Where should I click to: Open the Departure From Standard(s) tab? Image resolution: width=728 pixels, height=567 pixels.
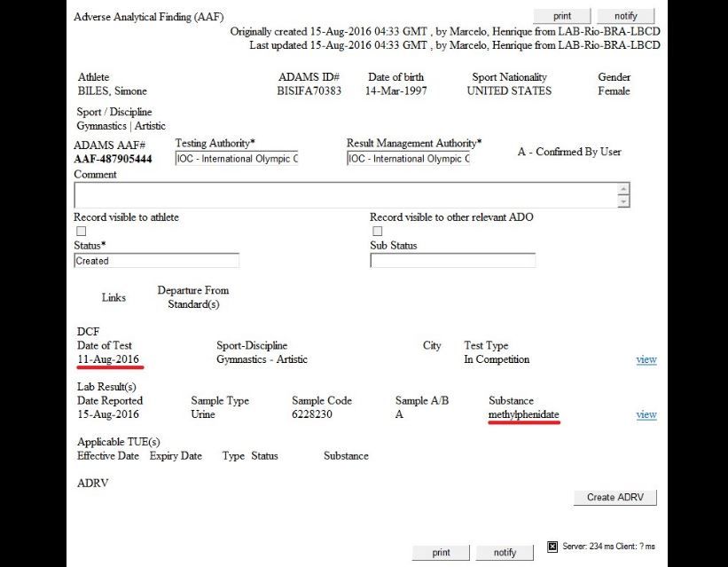coord(192,297)
